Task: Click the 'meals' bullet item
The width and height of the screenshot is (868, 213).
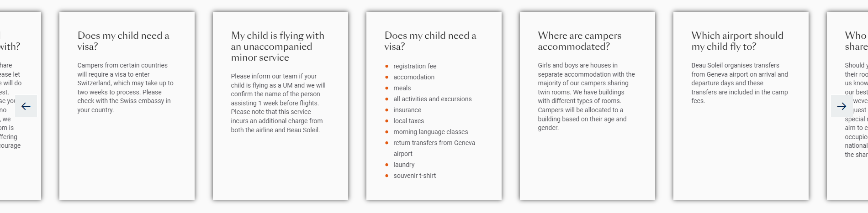Action: click(x=402, y=88)
